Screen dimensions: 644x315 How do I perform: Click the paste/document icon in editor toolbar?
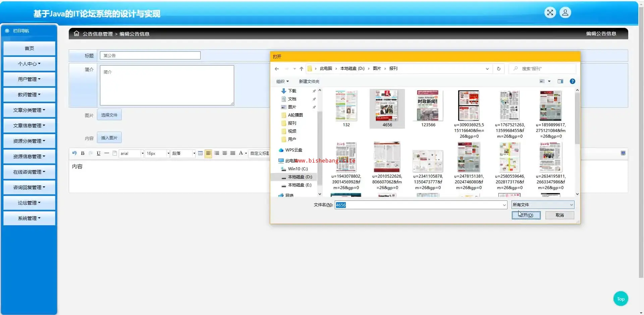(115, 153)
